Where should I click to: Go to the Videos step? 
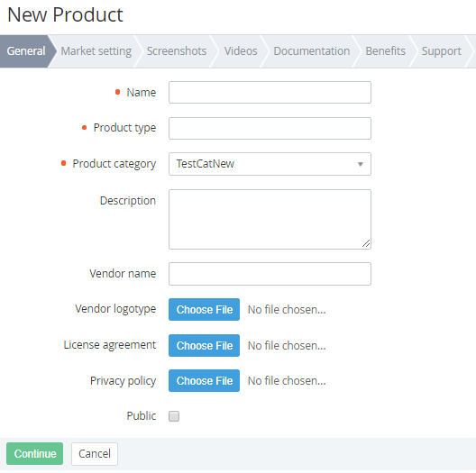click(241, 51)
